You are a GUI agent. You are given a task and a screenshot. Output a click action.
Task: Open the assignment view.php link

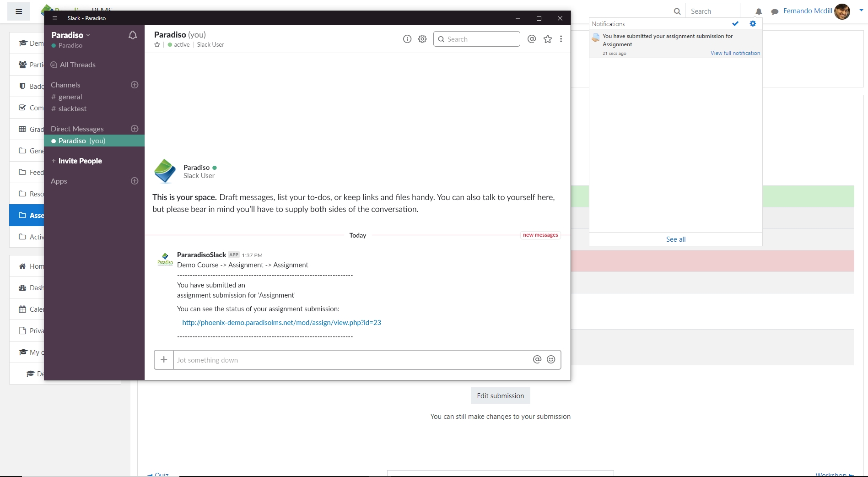coord(281,323)
